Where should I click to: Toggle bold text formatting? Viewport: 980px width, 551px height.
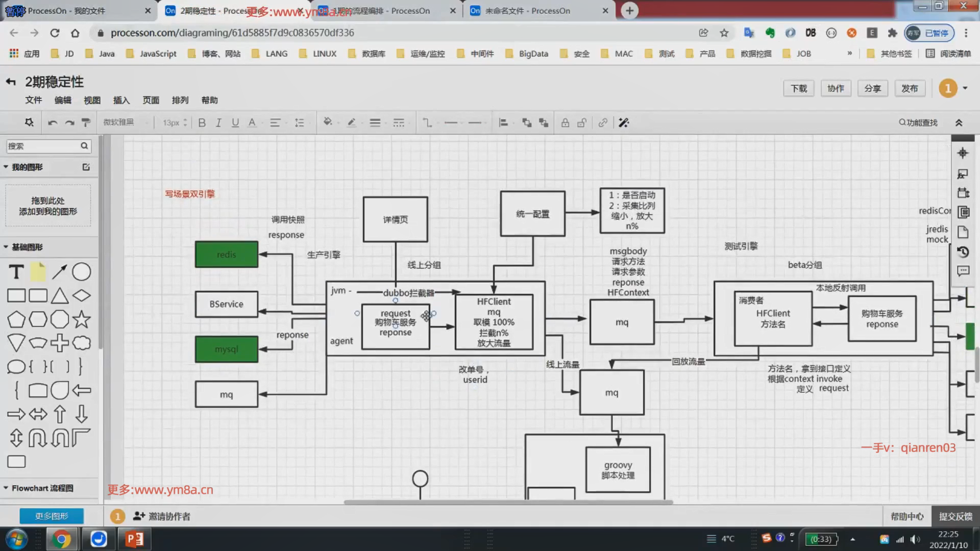202,122
